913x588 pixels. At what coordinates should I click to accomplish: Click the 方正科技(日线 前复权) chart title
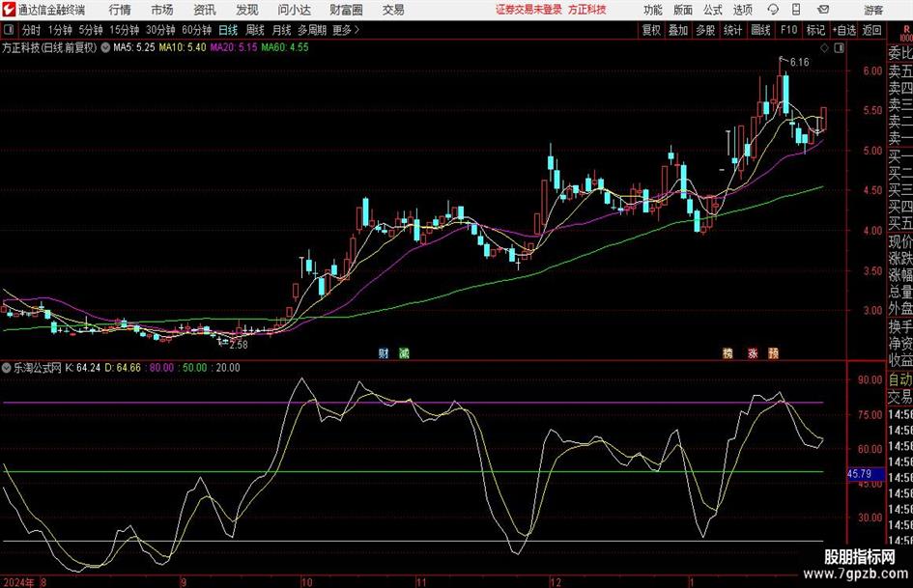coord(49,47)
